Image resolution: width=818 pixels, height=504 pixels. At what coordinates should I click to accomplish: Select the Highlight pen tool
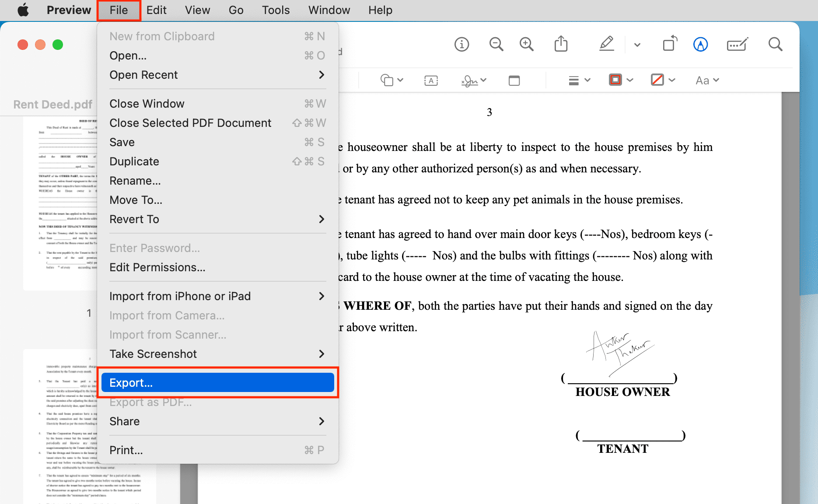(x=607, y=44)
